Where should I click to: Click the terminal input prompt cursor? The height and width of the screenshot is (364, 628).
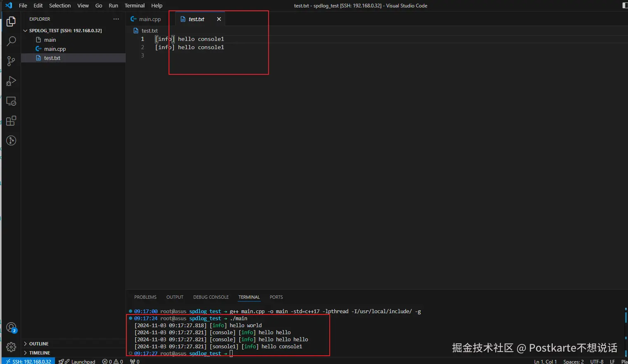[x=231, y=353]
